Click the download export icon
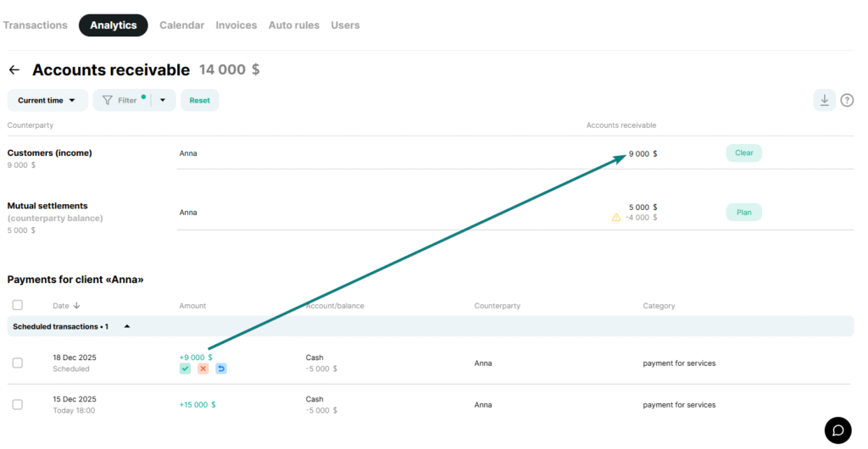This screenshot has height=449, width=868. (824, 100)
